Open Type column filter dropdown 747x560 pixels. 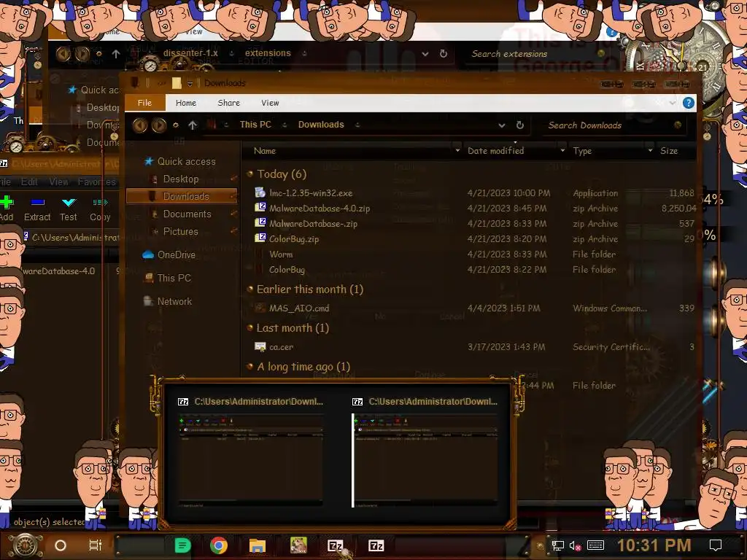coord(650,151)
